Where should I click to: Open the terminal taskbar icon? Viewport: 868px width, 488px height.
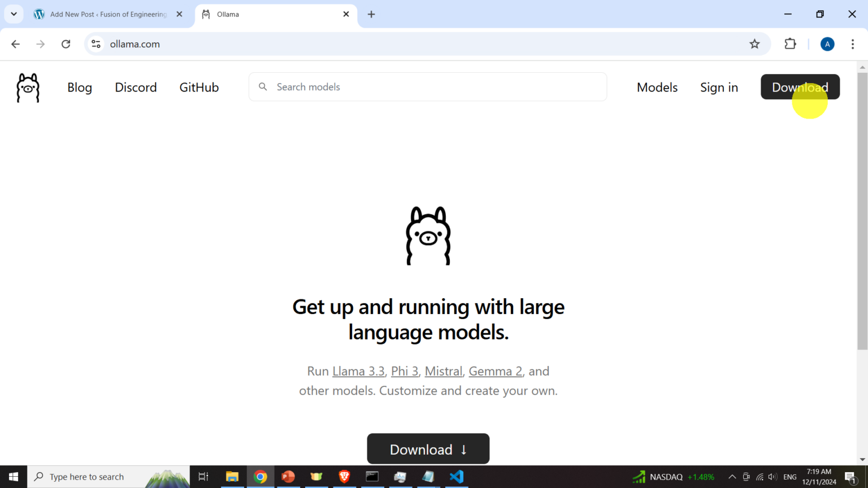point(372,477)
